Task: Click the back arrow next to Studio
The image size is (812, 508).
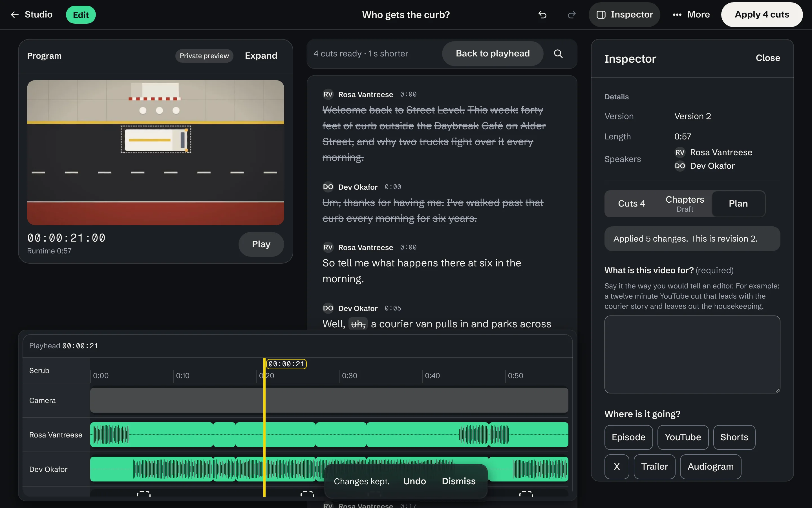Action: [14, 15]
